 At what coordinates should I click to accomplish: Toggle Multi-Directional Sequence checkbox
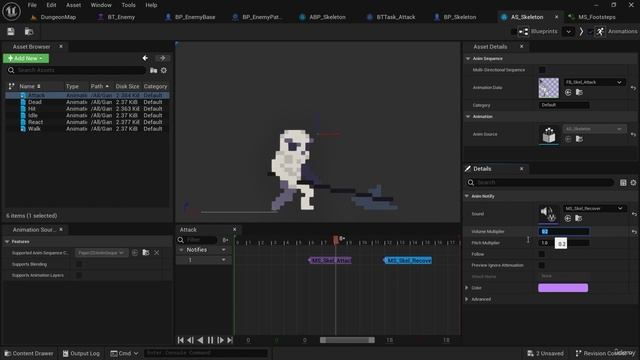(542, 70)
